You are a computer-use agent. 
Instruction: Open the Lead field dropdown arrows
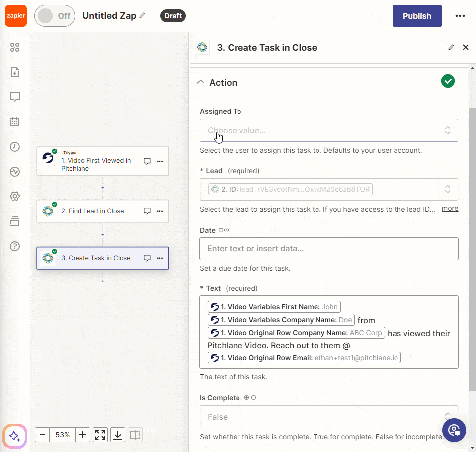coord(448,189)
